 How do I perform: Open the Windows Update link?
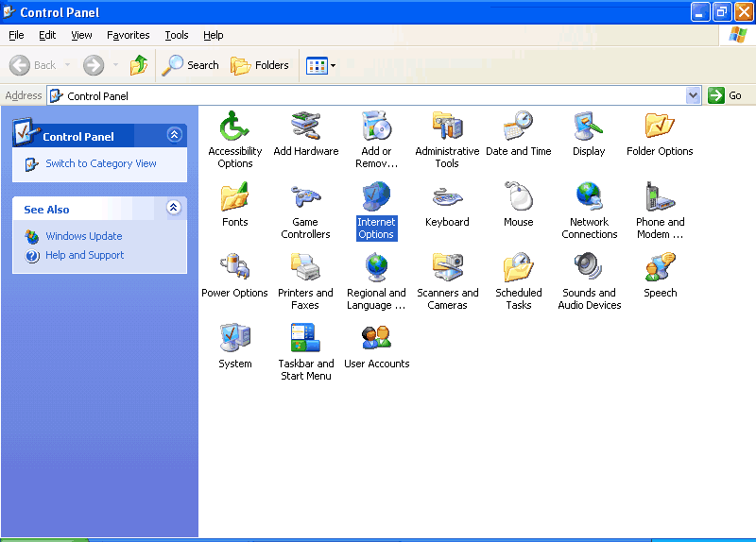tap(84, 236)
